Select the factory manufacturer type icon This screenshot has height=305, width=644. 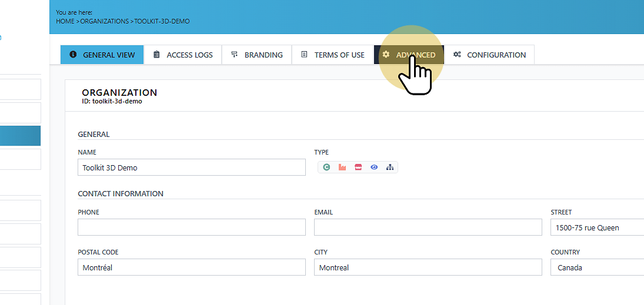click(x=342, y=167)
